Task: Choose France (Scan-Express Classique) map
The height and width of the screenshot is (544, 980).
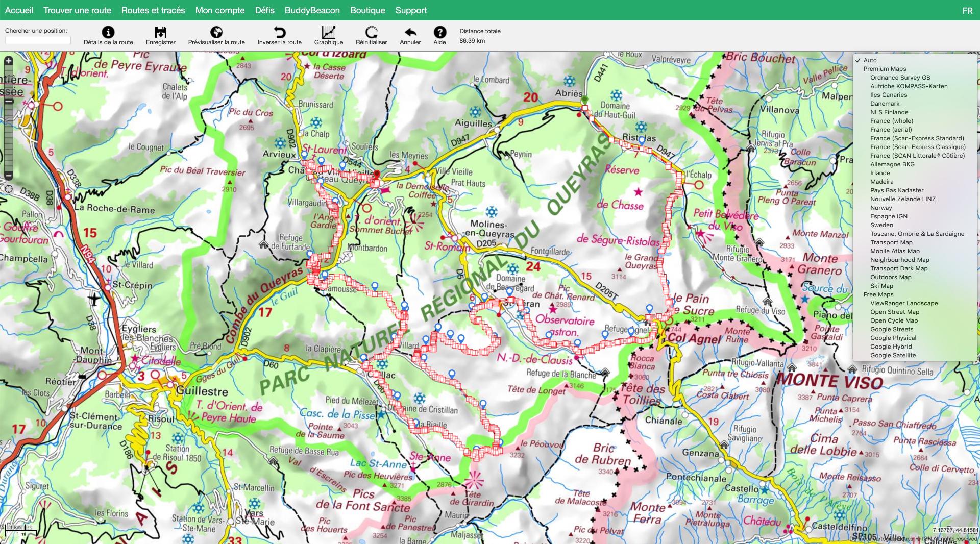Action: pyautogui.click(x=918, y=147)
